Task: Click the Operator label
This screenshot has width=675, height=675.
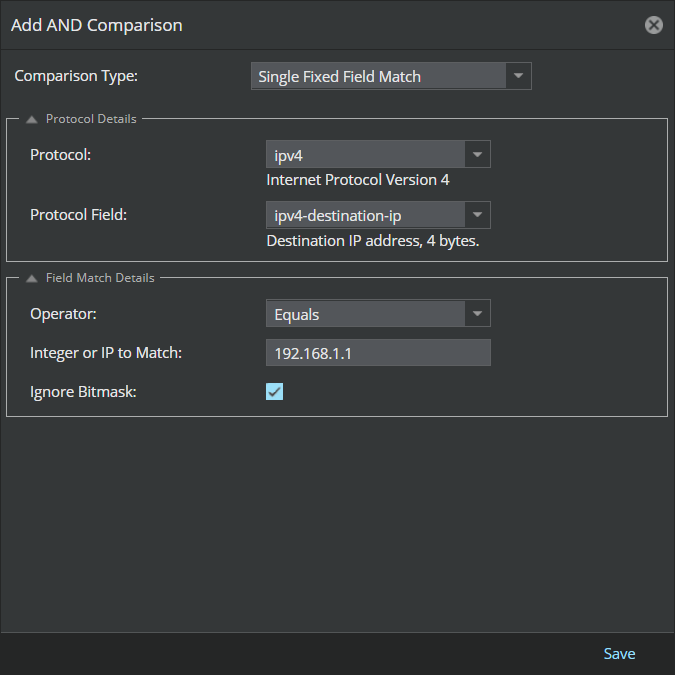Action: pos(63,314)
